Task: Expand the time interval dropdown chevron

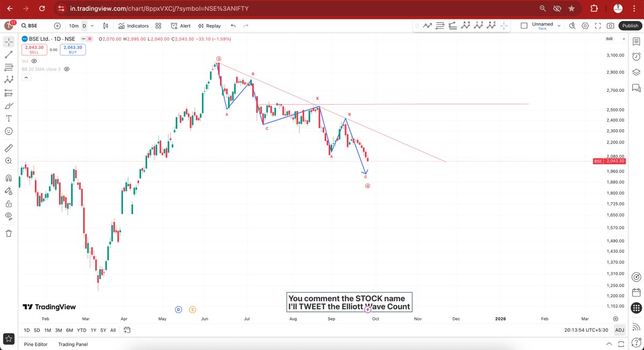Action: pyautogui.click(x=92, y=26)
